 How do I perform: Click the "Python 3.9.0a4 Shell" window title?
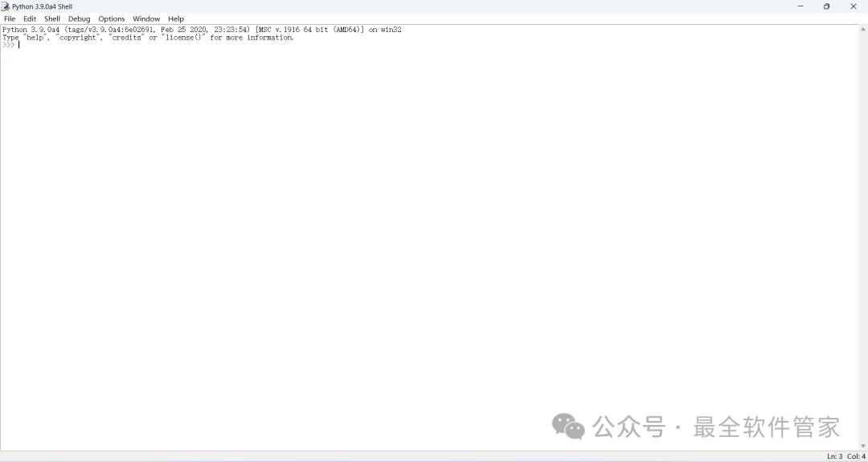[42, 6]
